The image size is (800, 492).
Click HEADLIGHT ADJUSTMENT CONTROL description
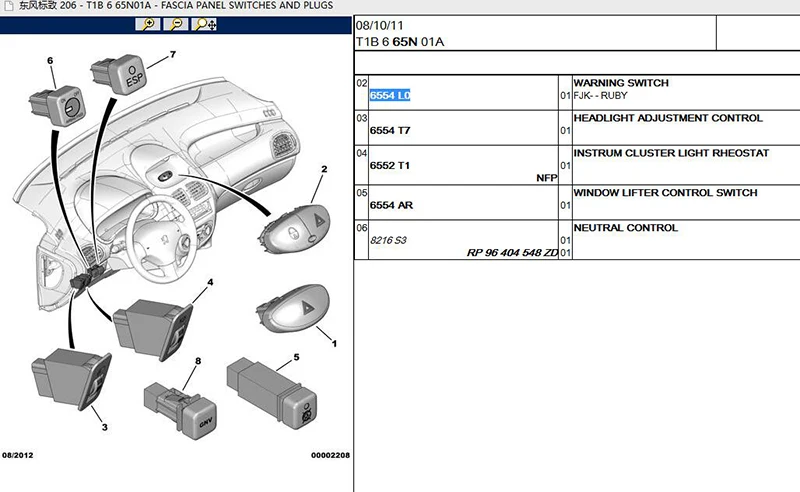click(x=668, y=118)
